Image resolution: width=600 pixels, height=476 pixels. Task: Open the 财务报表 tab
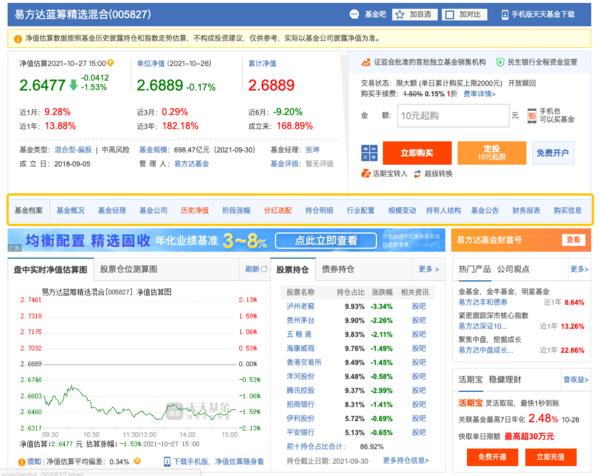point(526,210)
